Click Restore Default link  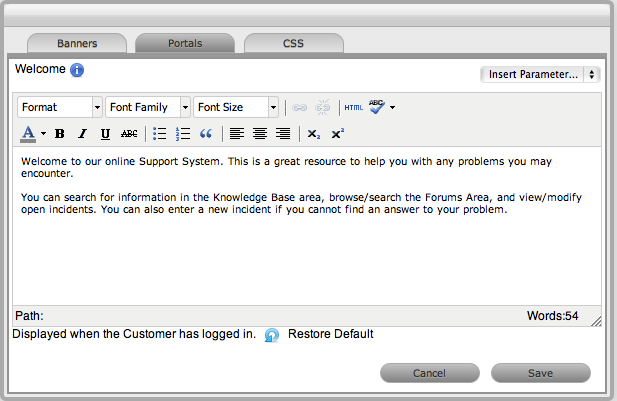[330, 334]
